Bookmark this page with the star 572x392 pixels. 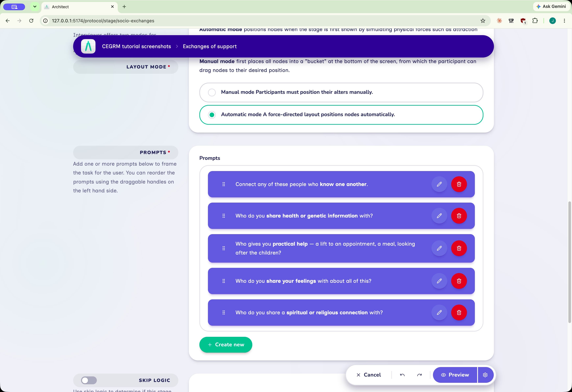click(x=483, y=21)
